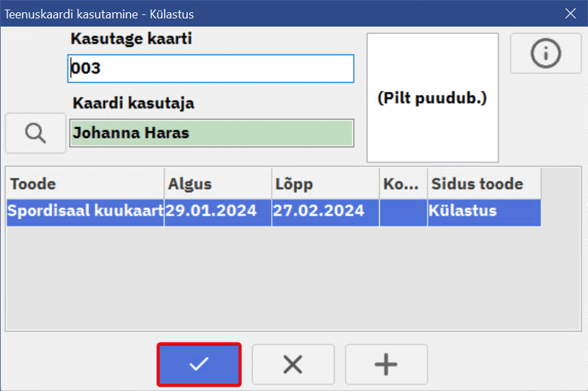Click the empty gray area below the table row
This screenshot has width=588, height=391.
coord(273,280)
